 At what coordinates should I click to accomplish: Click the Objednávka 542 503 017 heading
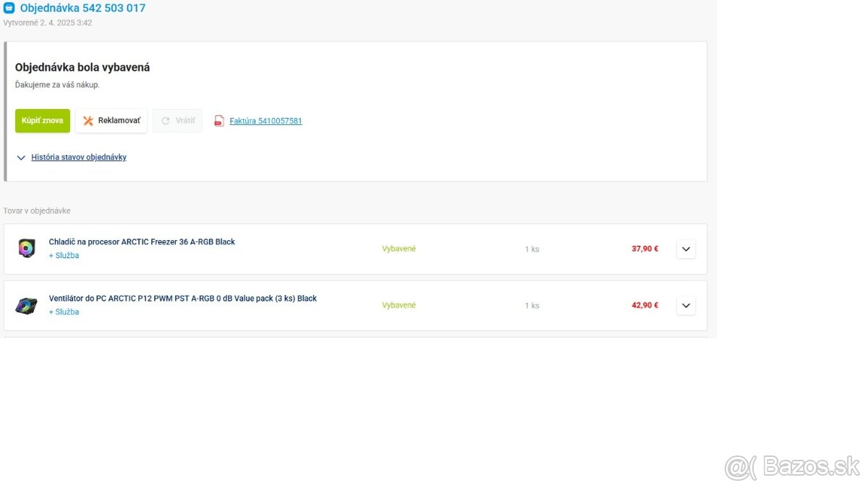tap(82, 8)
